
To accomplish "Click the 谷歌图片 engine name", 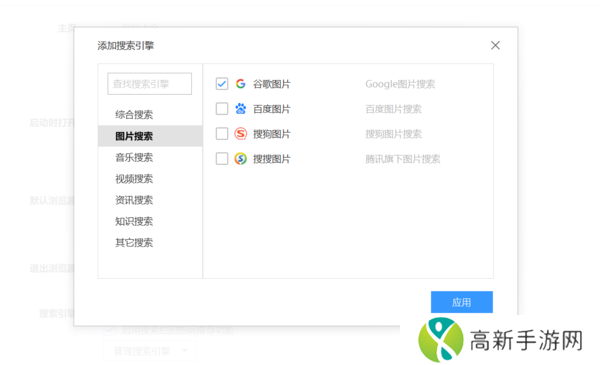I will coord(272,84).
